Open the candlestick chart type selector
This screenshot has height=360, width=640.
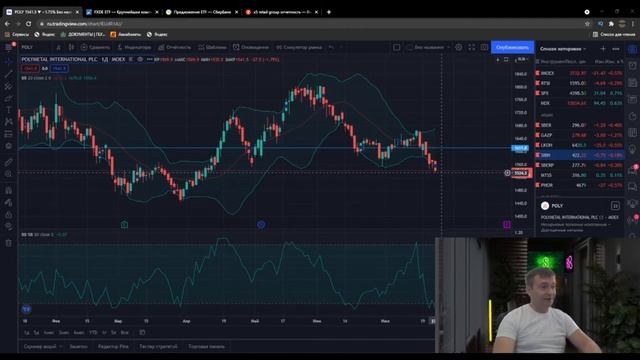coord(71,47)
